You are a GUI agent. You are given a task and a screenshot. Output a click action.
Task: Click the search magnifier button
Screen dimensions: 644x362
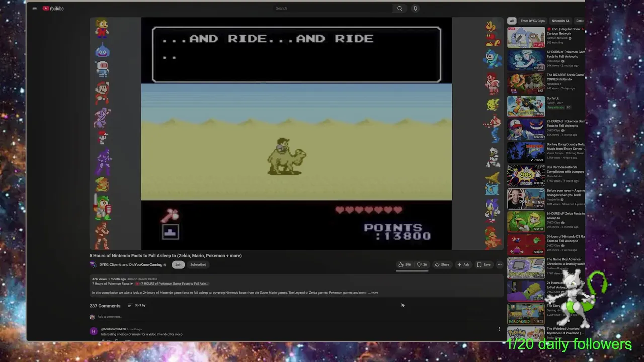click(399, 8)
